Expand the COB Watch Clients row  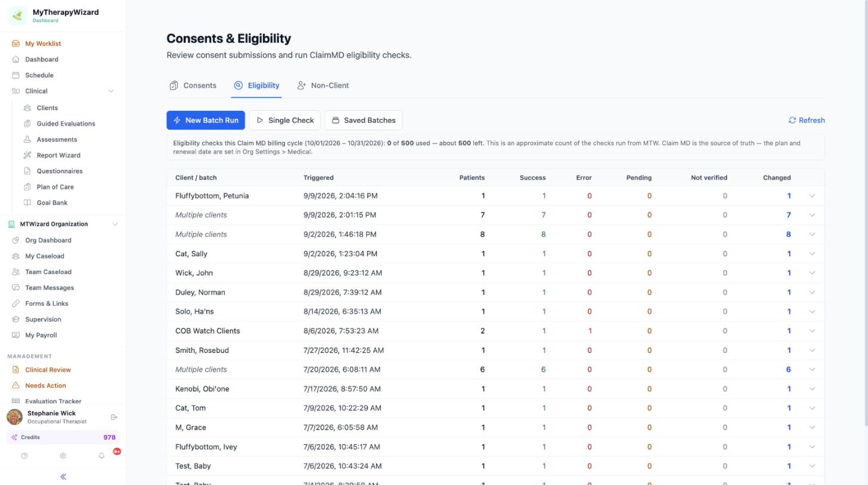(812, 331)
